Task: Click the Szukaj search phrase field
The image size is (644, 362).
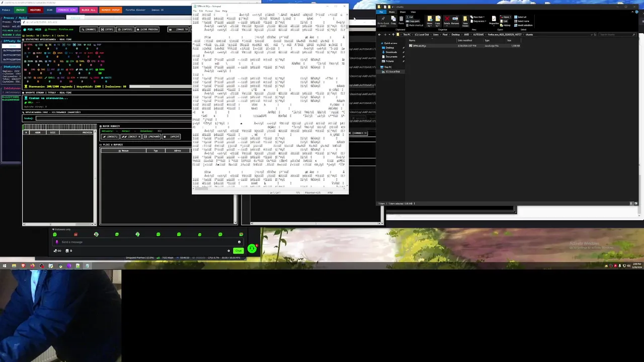Action: tap(114, 118)
